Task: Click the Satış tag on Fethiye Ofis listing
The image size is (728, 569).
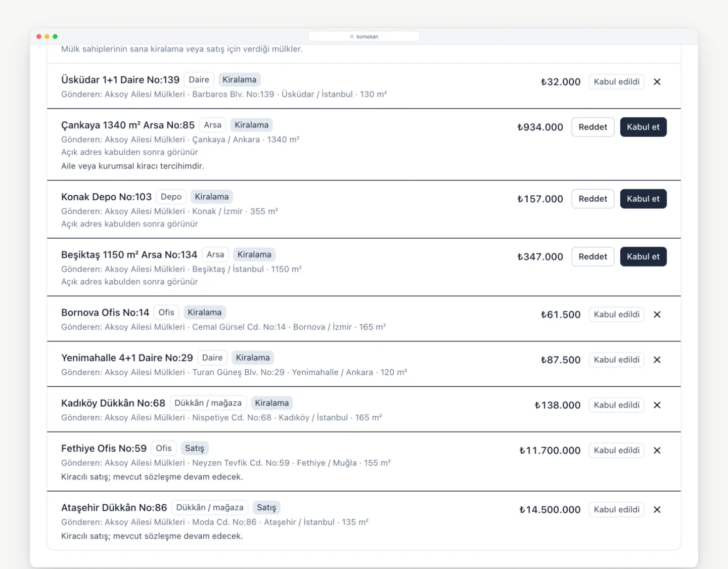Action: (195, 449)
